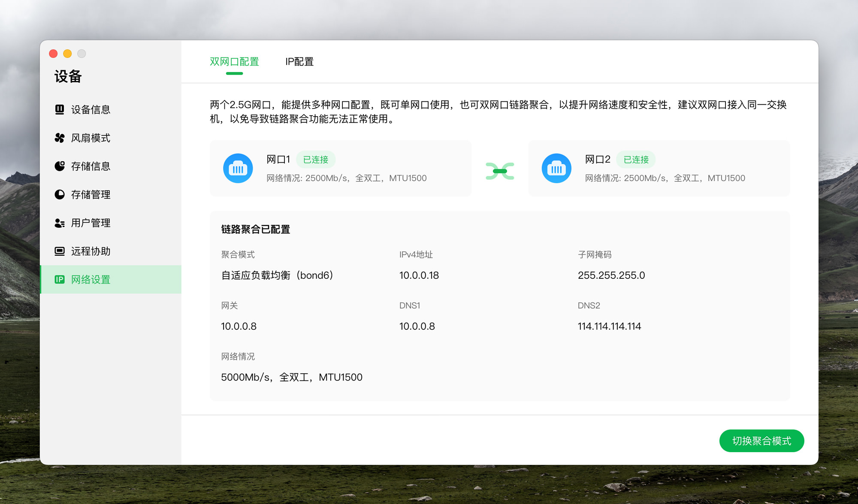Click the fan mode icon
The height and width of the screenshot is (504, 858).
pyautogui.click(x=60, y=138)
